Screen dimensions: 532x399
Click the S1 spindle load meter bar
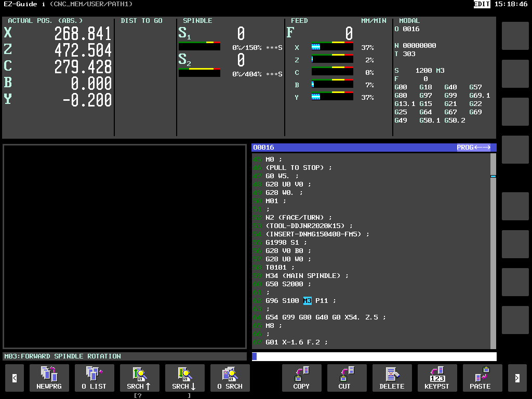click(x=199, y=46)
